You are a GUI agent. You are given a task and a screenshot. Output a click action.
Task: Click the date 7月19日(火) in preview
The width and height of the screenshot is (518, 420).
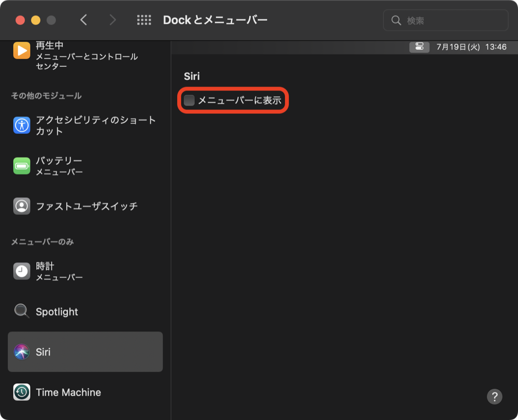point(458,47)
